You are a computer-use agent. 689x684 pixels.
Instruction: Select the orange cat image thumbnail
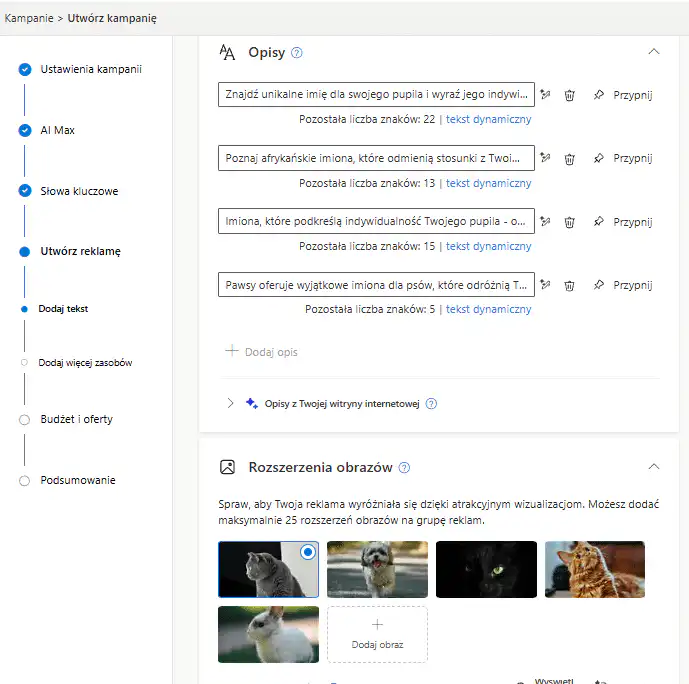[595, 569]
